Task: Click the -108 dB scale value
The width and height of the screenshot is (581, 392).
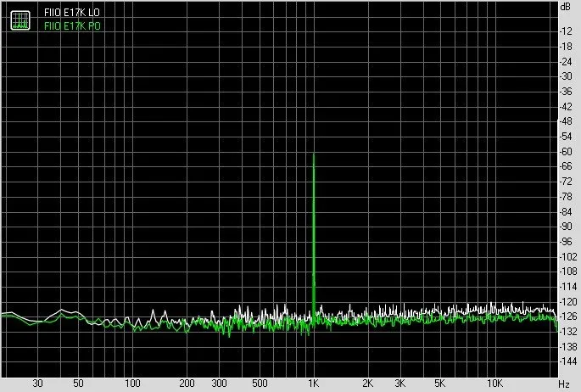Action: click(x=567, y=272)
